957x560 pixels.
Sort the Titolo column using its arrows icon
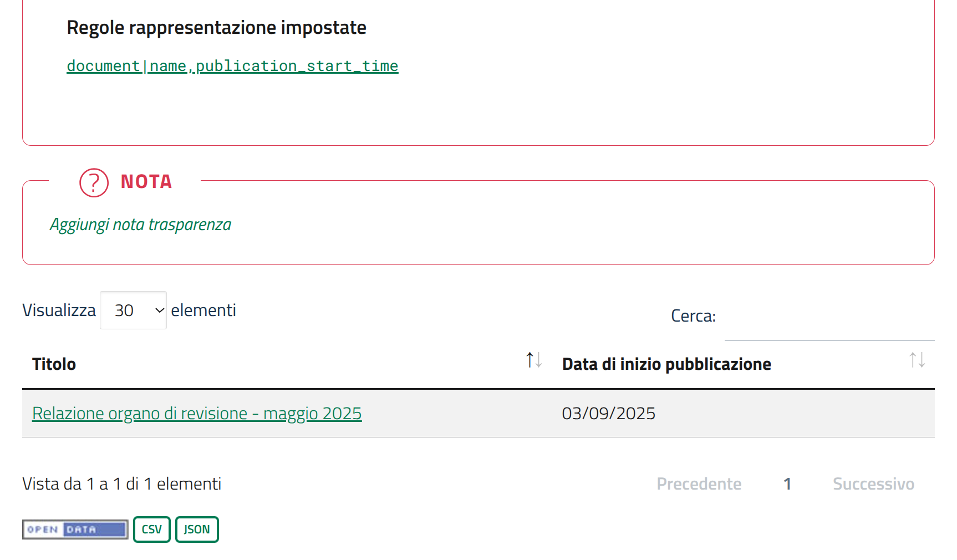533,360
